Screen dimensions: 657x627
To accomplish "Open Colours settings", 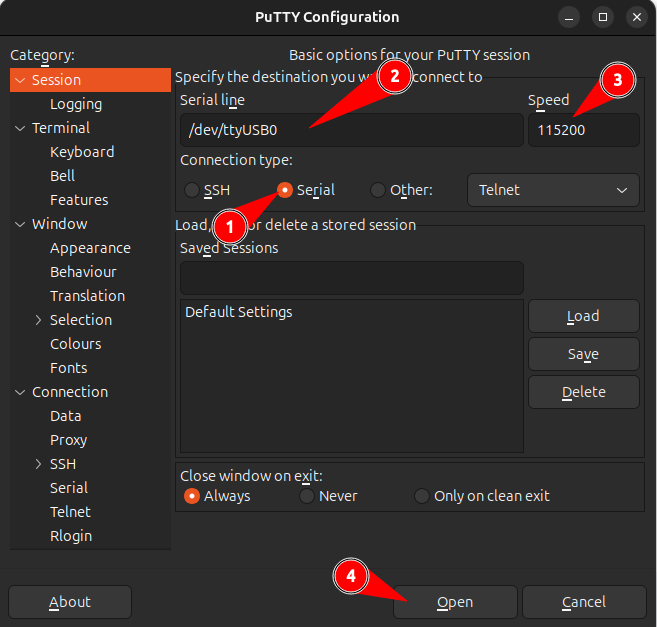I will [76, 344].
